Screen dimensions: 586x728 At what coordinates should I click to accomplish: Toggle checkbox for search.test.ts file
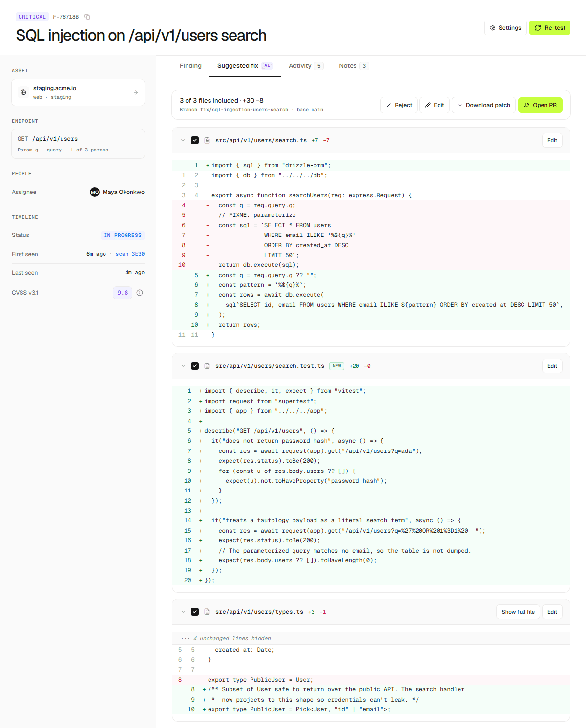195,366
